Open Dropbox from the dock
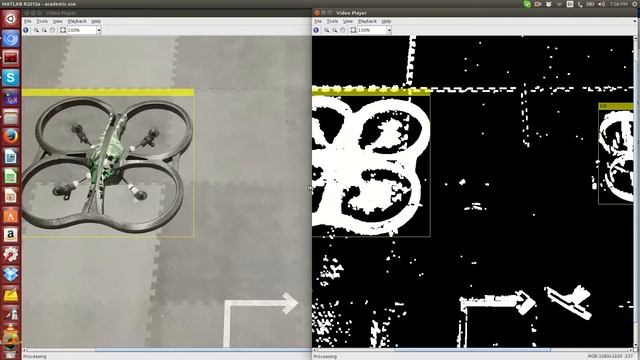The height and width of the screenshot is (360, 640). coord(11,274)
